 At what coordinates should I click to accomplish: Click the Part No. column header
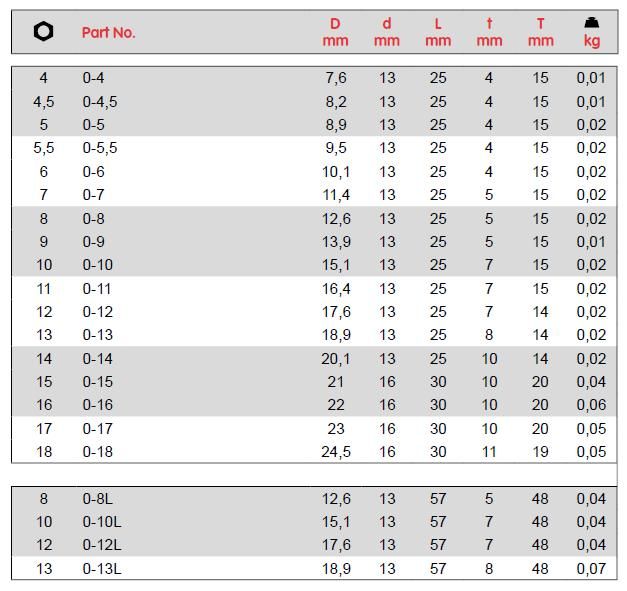(x=108, y=32)
